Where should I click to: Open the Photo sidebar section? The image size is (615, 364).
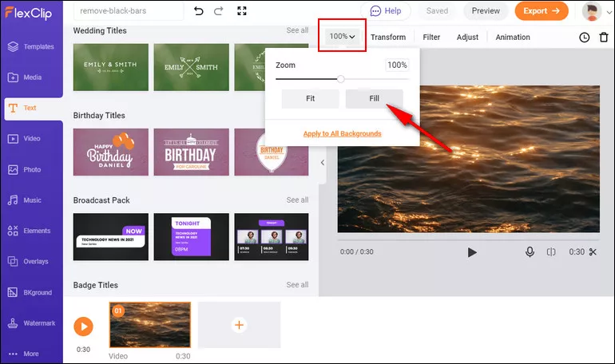click(24, 170)
